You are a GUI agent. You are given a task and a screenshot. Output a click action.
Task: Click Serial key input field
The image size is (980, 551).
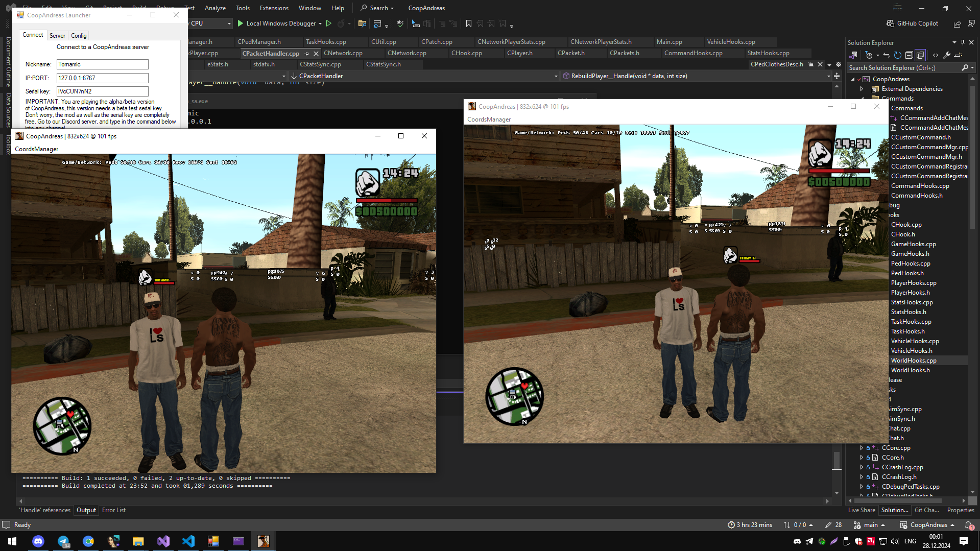click(102, 91)
